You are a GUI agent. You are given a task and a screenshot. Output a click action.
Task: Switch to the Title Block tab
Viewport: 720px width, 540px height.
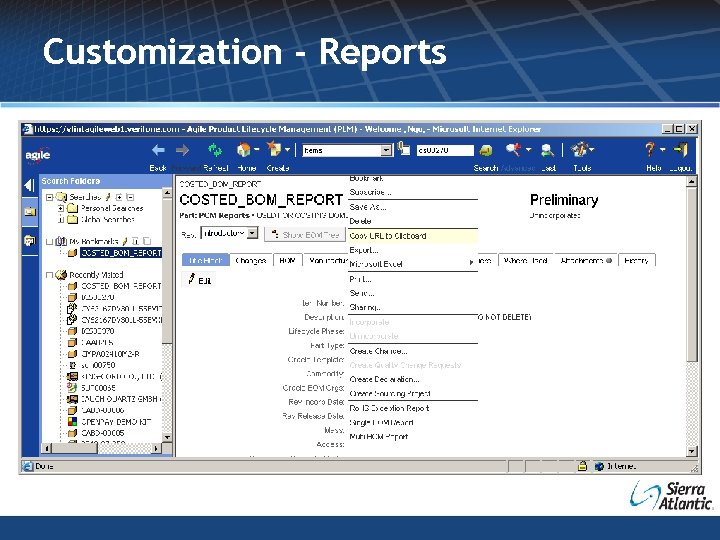tap(206, 260)
